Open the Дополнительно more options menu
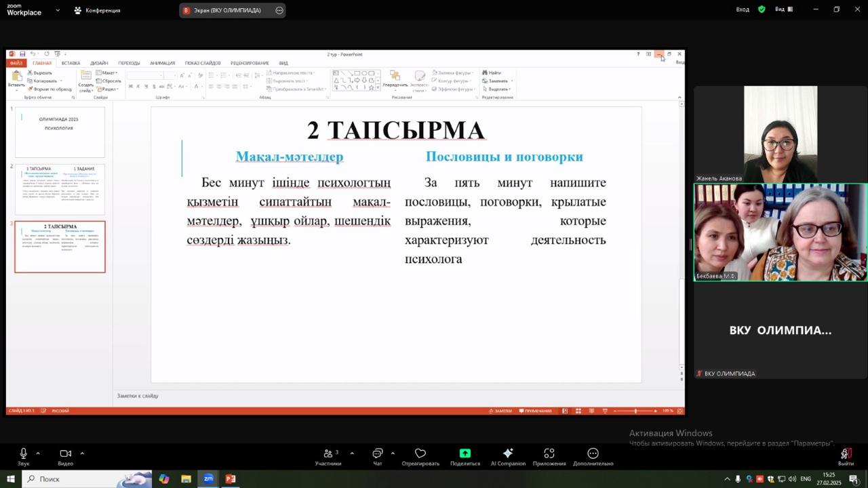This screenshot has width=868, height=488. 593,453
